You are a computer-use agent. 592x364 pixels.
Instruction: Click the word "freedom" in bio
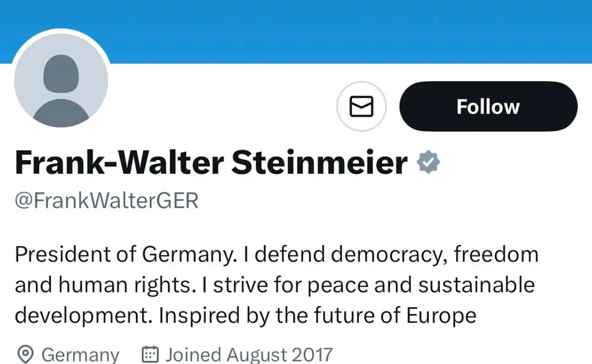[496, 255]
